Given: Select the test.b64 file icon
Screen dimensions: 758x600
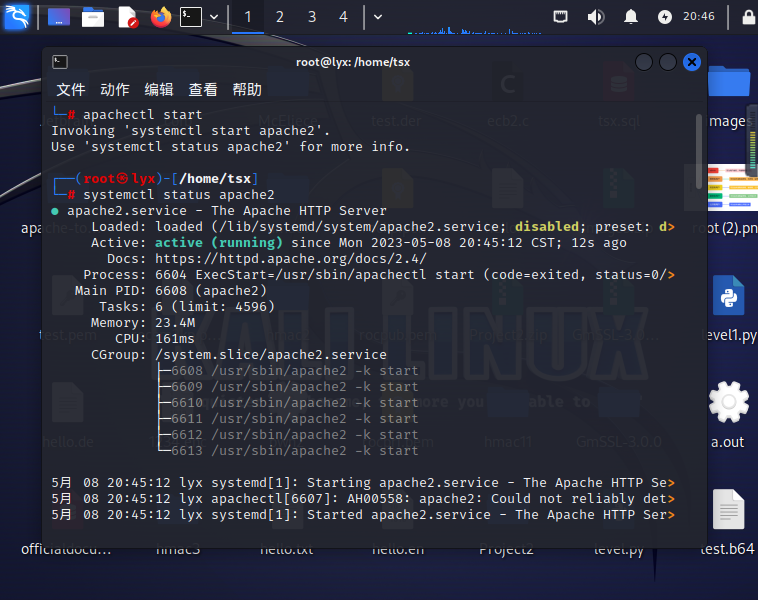Looking at the screenshot, I should pos(729,510).
